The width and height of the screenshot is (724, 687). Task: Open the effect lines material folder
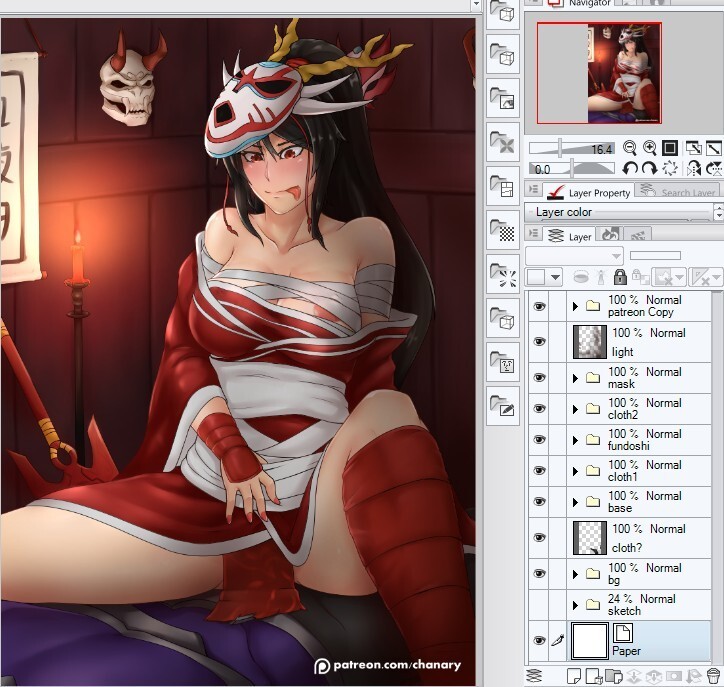[503, 274]
